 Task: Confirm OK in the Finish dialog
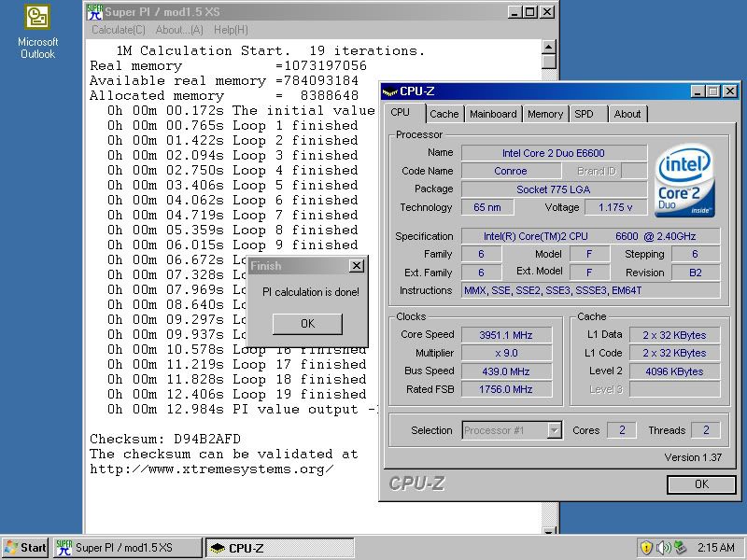coord(307,324)
